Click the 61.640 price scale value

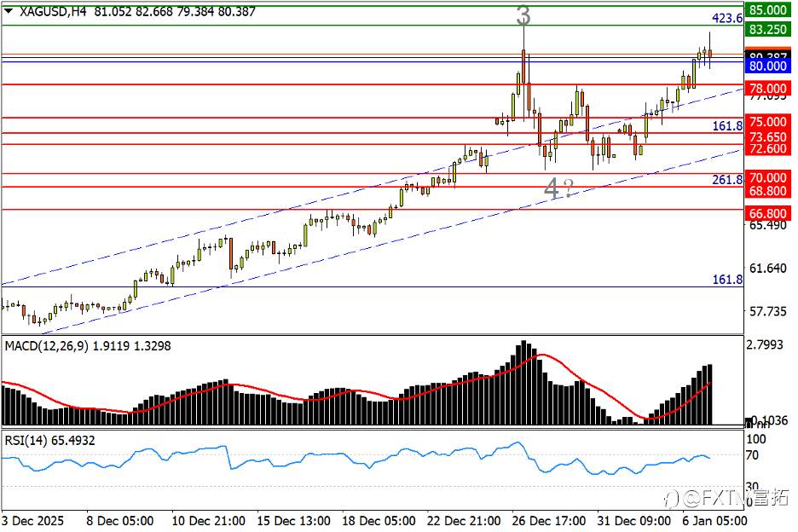(x=768, y=269)
